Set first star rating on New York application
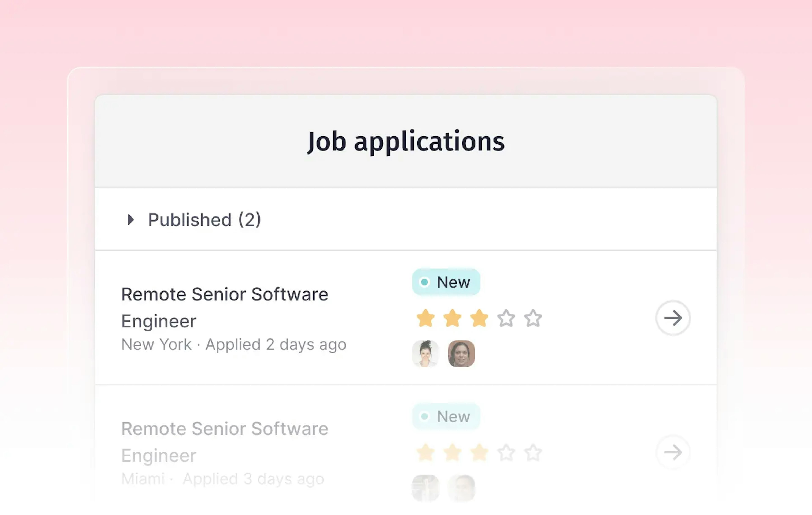This screenshot has width=812, height=515. point(425,318)
